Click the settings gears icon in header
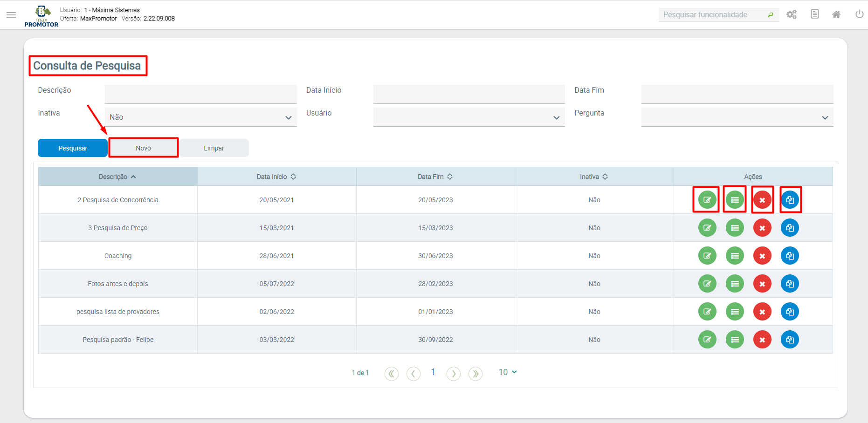Image resolution: width=868 pixels, height=423 pixels. point(791,14)
